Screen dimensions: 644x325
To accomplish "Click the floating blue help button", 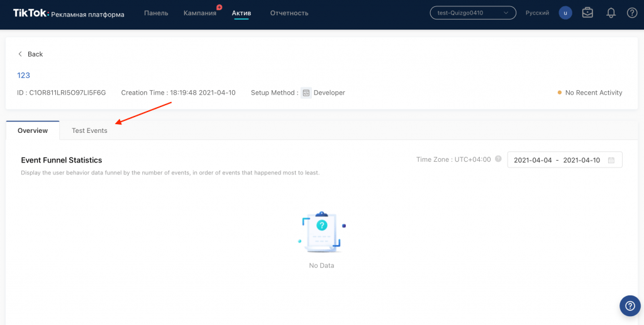I will (x=630, y=305).
